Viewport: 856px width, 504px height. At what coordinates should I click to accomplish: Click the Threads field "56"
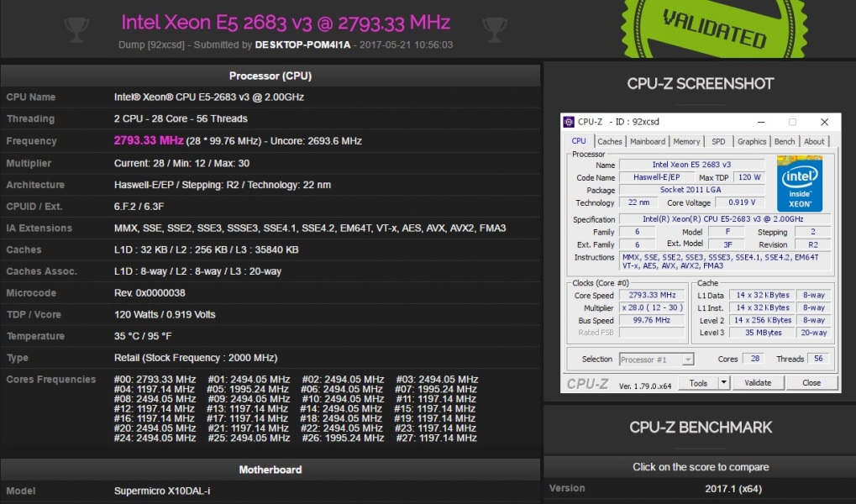tap(818, 359)
